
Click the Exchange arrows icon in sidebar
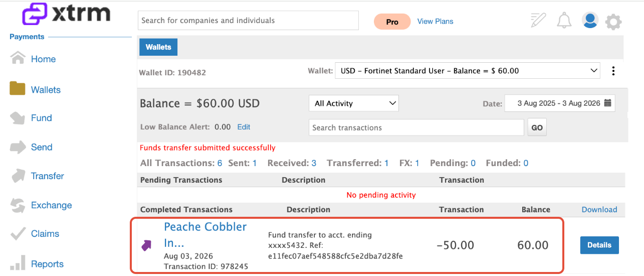[x=18, y=205]
